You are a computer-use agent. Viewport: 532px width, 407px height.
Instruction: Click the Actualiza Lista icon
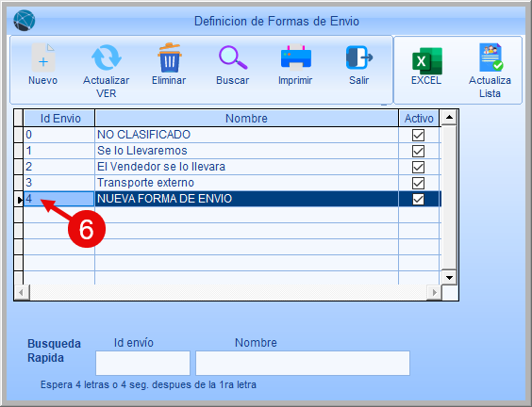pos(490,57)
